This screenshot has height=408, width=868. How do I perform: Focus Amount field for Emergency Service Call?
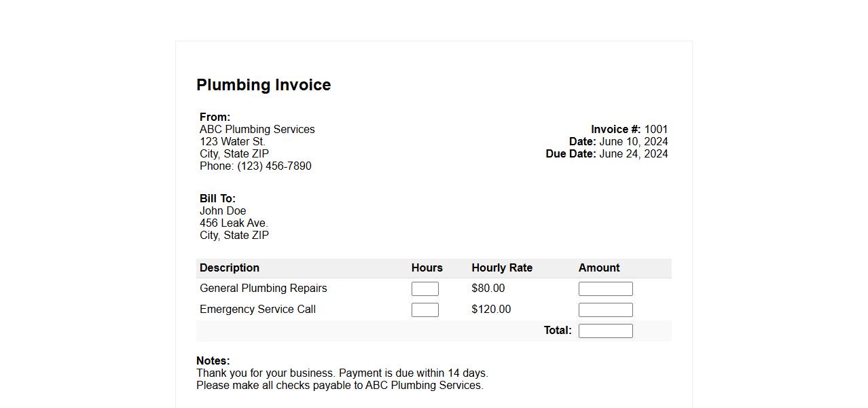pos(605,310)
